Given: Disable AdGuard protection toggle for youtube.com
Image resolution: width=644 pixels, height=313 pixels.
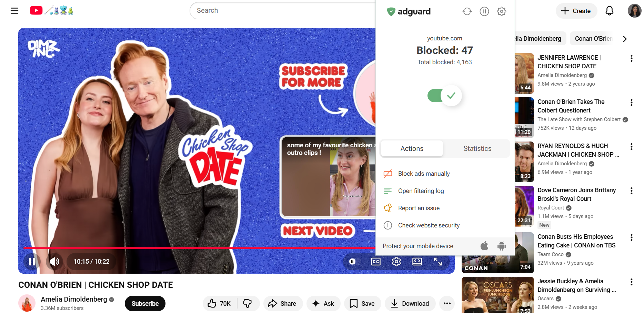Looking at the screenshot, I should click(444, 96).
